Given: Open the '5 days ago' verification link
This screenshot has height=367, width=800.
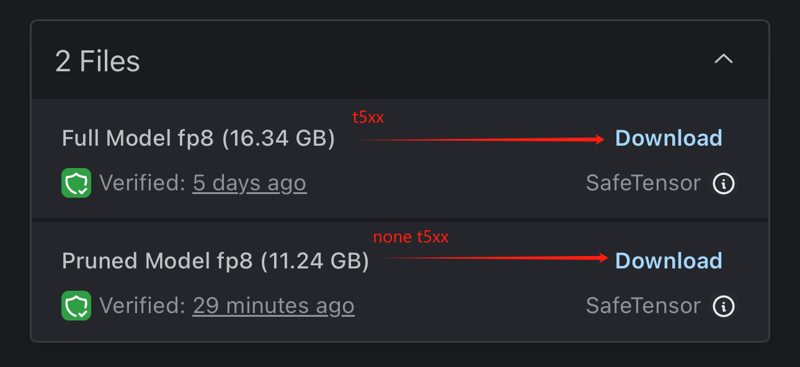Looking at the screenshot, I should (x=249, y=183).
